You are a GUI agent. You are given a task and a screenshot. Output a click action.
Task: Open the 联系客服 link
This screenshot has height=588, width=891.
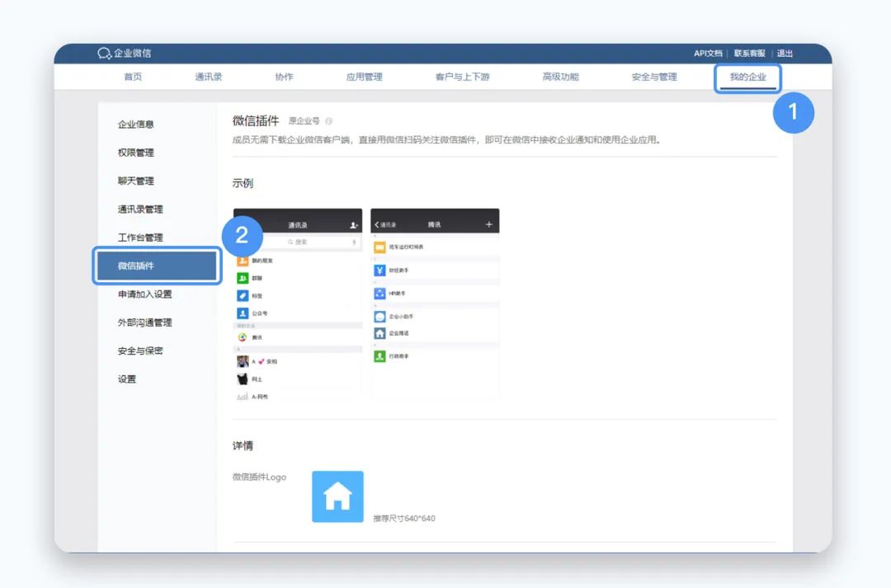coord(749,54)
